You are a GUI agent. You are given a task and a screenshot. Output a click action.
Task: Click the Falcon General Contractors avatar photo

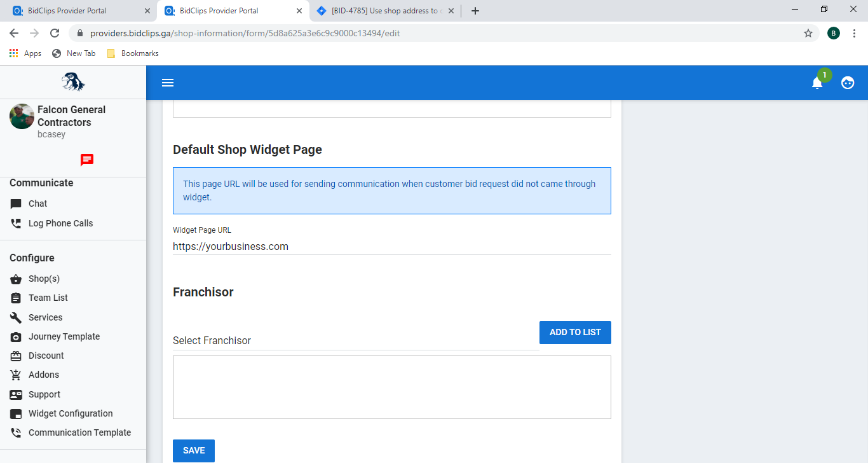[x=22, y=116]
